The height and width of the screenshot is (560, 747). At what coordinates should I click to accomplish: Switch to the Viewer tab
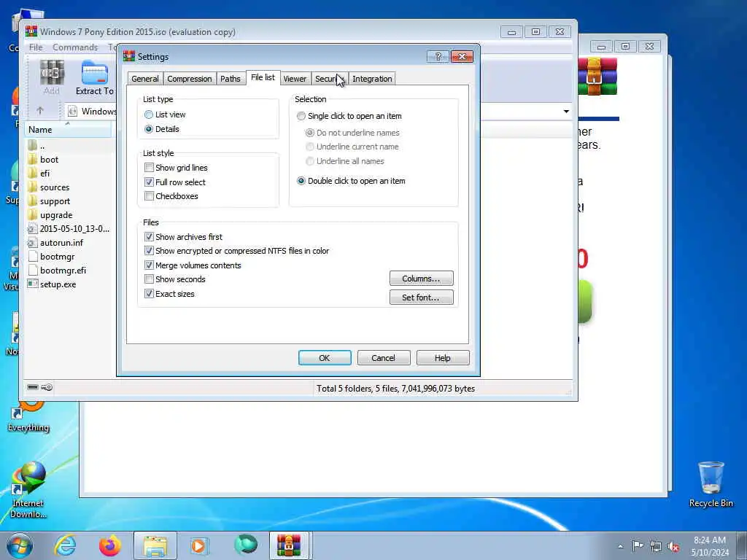[295, 79]
